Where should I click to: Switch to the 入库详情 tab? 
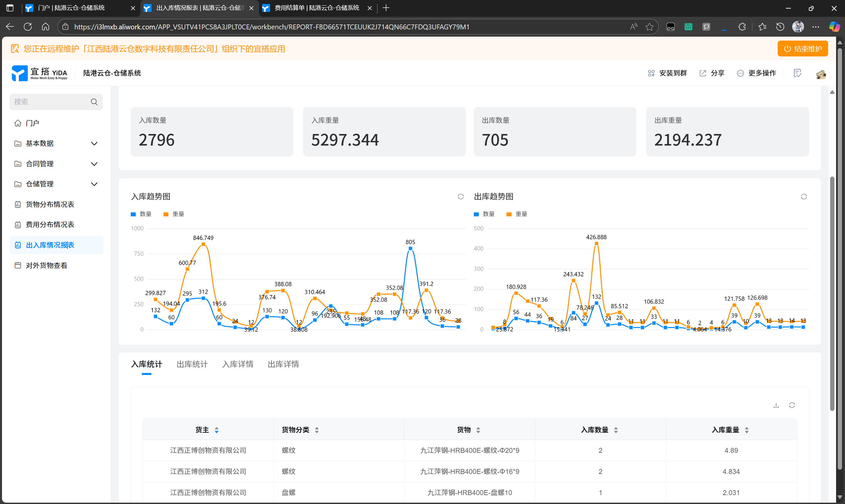pyautogui.click(x=237, y=364)
